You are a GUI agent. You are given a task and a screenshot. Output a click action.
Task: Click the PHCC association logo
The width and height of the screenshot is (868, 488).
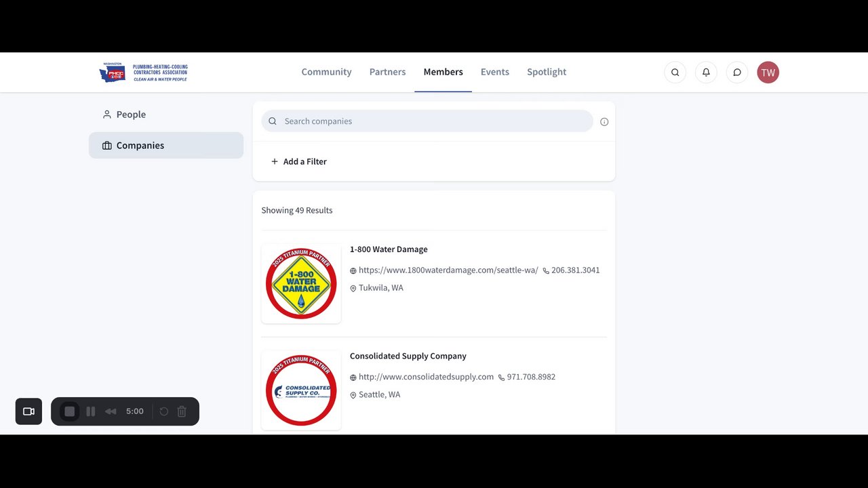144,73
